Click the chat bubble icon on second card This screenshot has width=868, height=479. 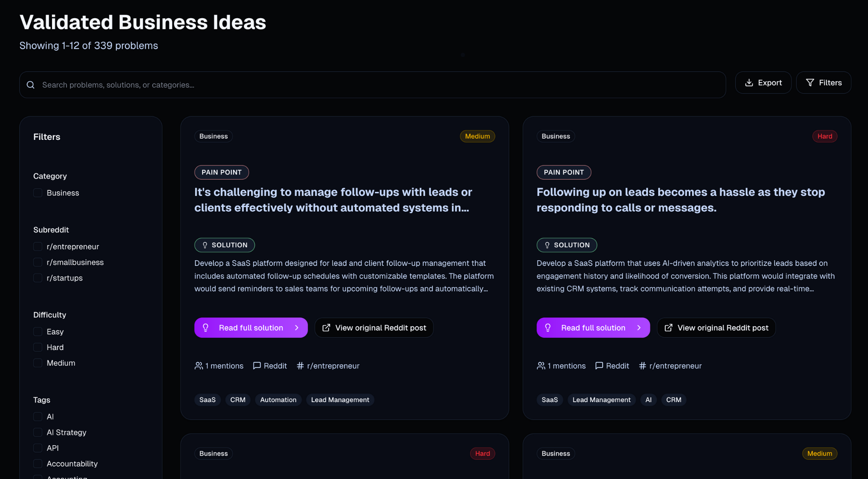click(x=599, y=366)
